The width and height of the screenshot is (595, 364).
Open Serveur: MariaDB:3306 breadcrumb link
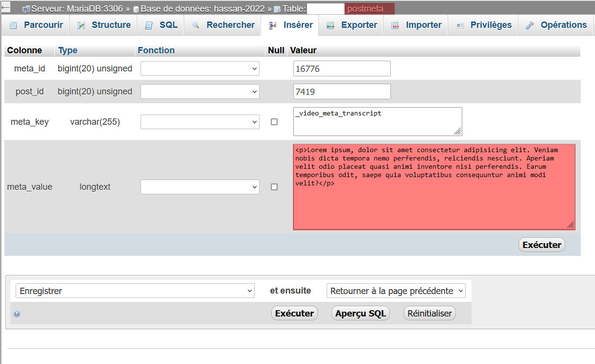pyautogui.click(x=77, y=9)
